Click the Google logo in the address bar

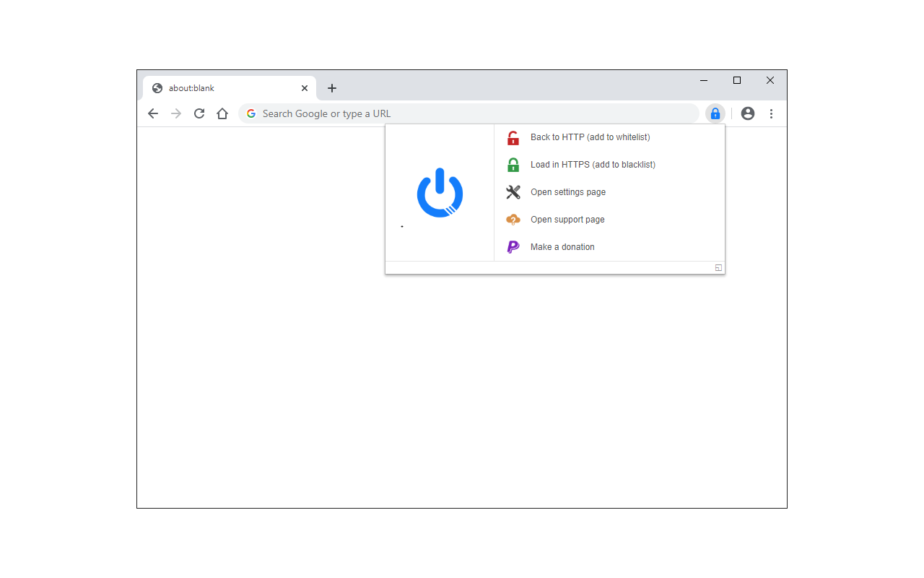250,113
